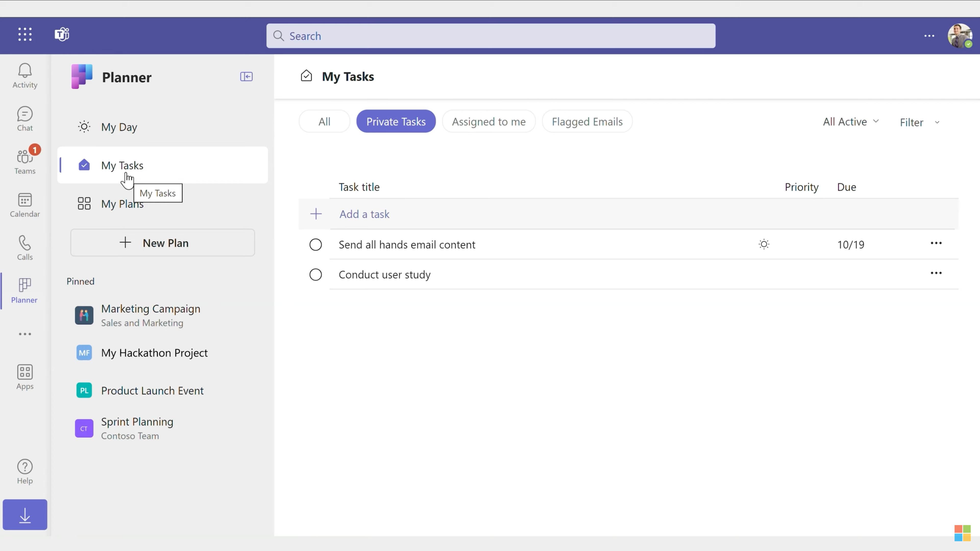
Task: Mark 'Conduct user study' complete
Action: point(315,274)
